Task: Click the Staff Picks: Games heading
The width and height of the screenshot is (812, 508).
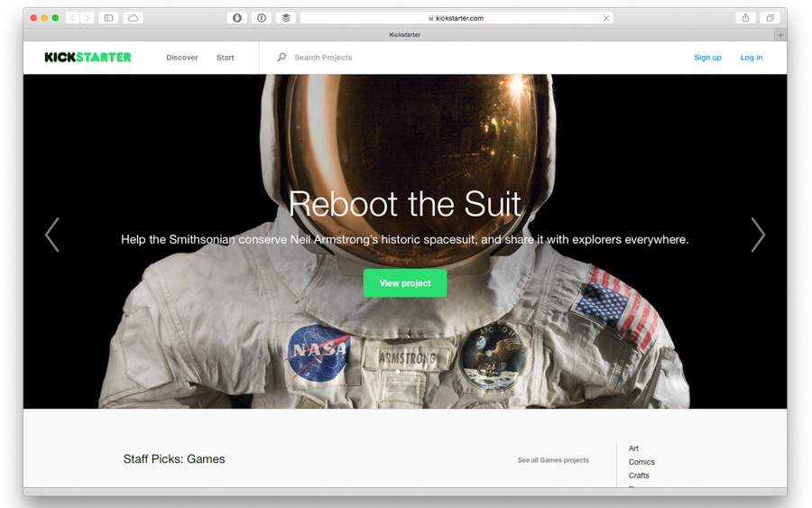Action: point(174,459)
